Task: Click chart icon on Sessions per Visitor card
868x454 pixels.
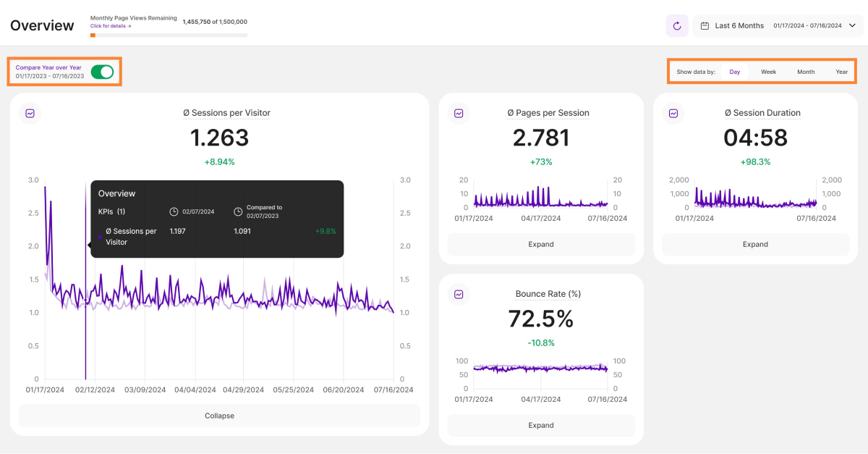Action: (30, 114)
